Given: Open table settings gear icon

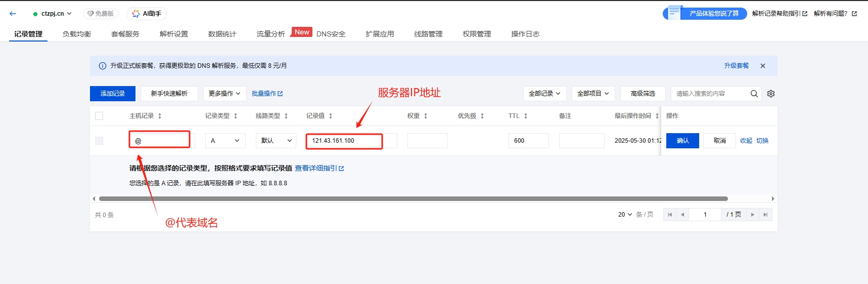Looking at the screenshot, I should click(x=771, y=94).
